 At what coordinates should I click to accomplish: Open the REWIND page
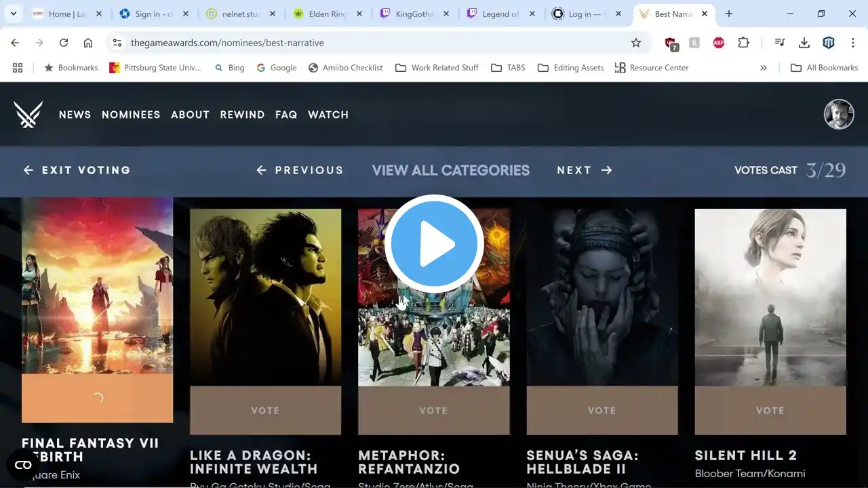242,115
